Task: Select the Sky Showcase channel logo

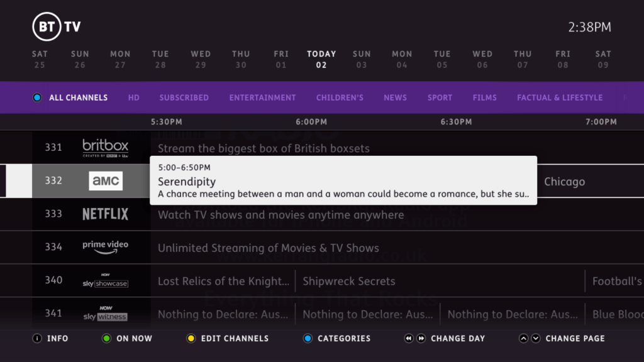Action: 105,280
